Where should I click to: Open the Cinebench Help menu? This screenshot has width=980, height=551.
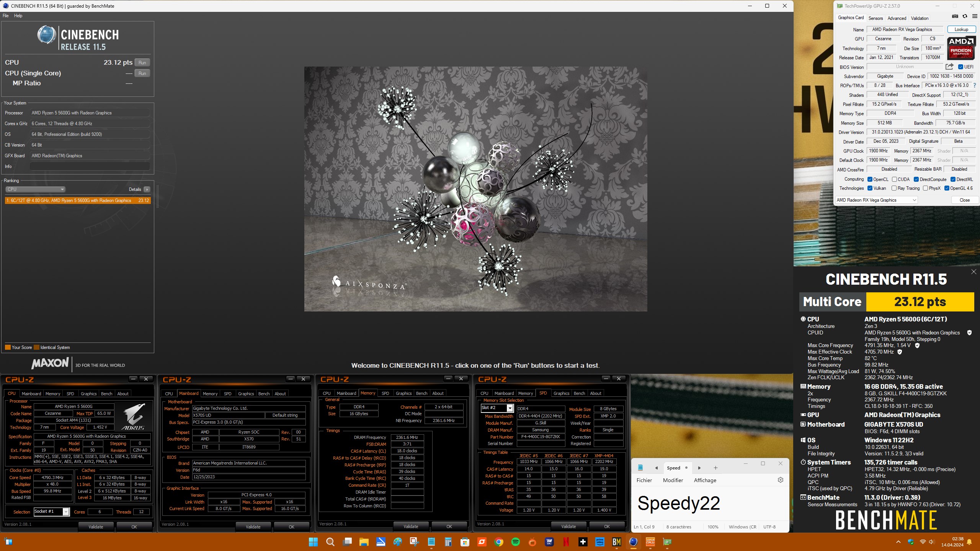pos(18,16)
